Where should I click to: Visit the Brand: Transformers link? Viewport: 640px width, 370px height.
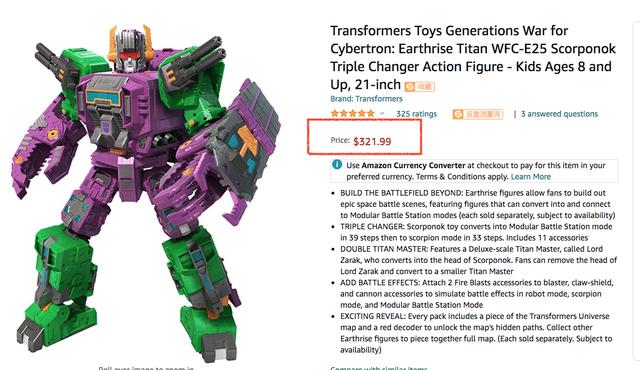tap(366, 99)
